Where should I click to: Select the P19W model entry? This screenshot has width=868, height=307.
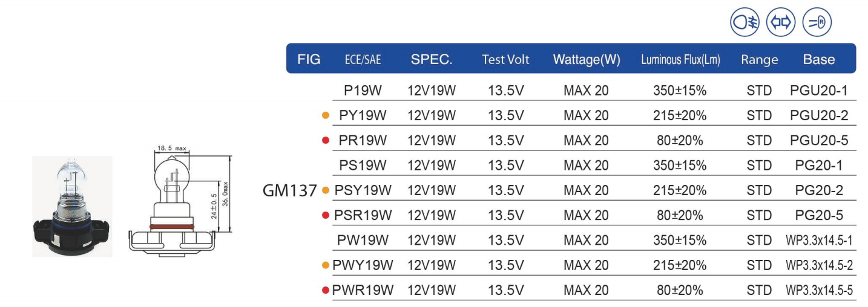pos(363,91)
